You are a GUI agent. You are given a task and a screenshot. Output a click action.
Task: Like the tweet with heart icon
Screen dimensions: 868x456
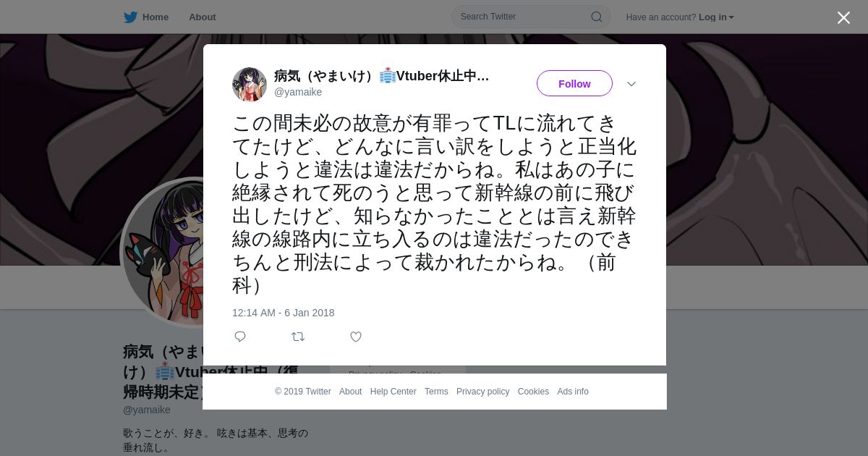coord(356,337)
